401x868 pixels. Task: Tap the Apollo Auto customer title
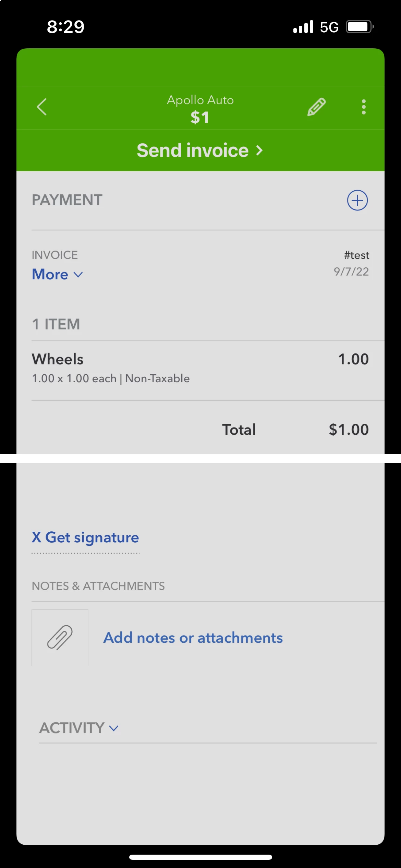pyautogui.click(x=200, y=100)
